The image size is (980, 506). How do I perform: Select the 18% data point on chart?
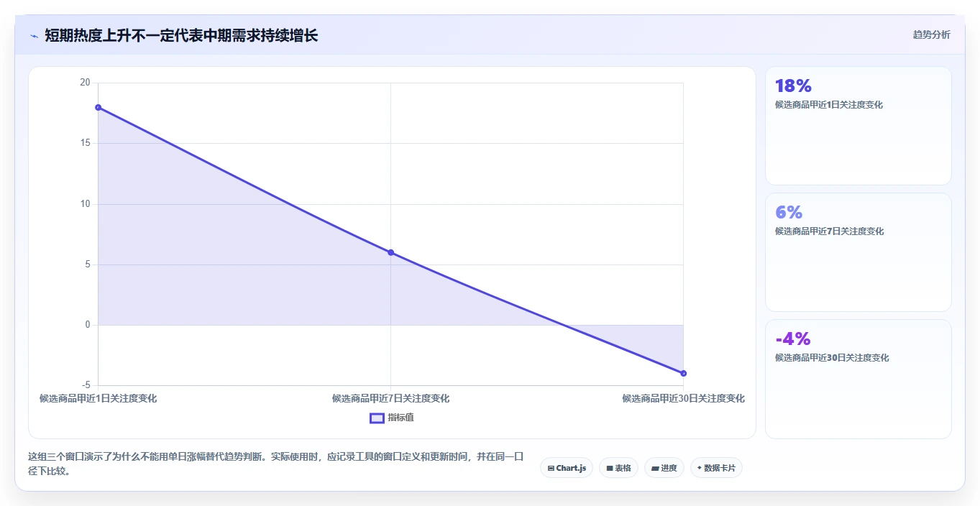pos(98,107)
